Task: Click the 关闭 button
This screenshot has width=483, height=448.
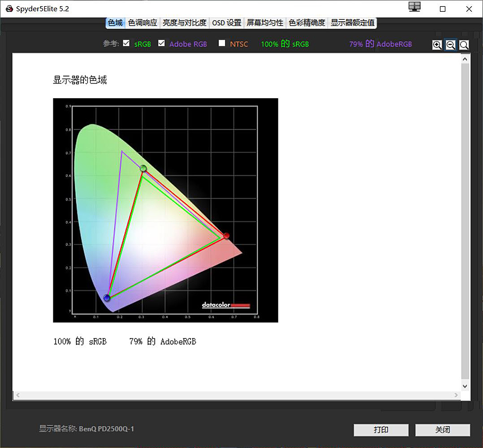Action: point(442,430)
